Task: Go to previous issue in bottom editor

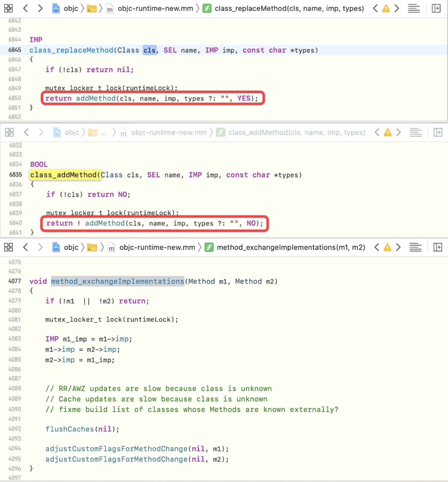Action: 377,247
